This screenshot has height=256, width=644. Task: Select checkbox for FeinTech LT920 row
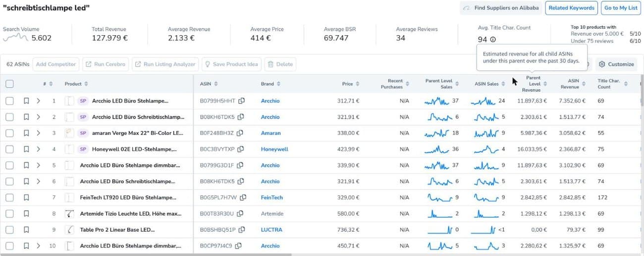coord(9,197)
